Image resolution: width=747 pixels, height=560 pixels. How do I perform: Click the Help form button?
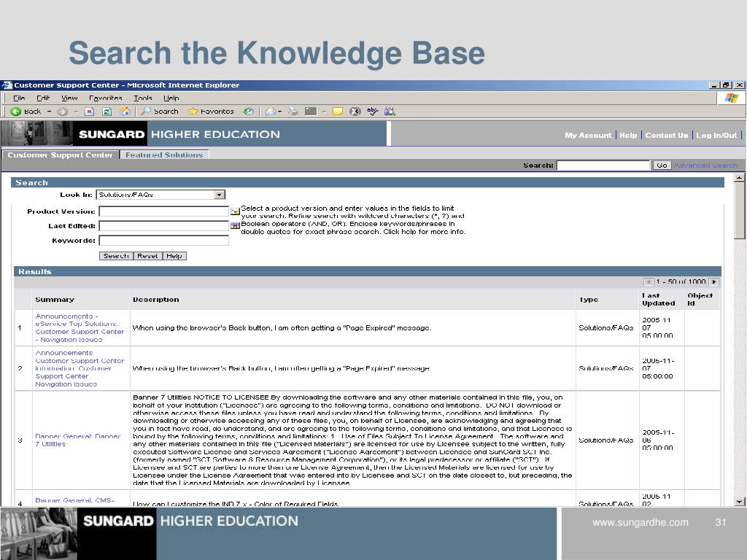pyautogui.click(x=174, y=256)
